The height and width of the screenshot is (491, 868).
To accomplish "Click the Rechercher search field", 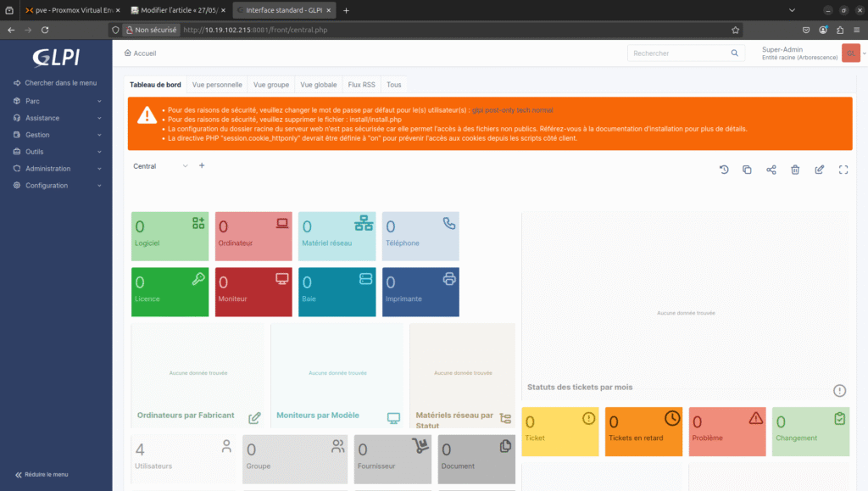I will (x=678, y=53).
